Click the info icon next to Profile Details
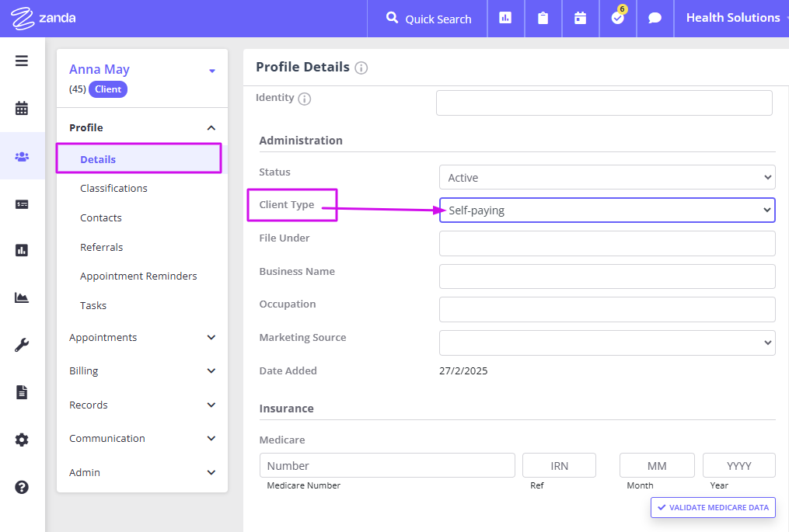Viewport: 789px width, 532px height. click(x=361, y=68)
